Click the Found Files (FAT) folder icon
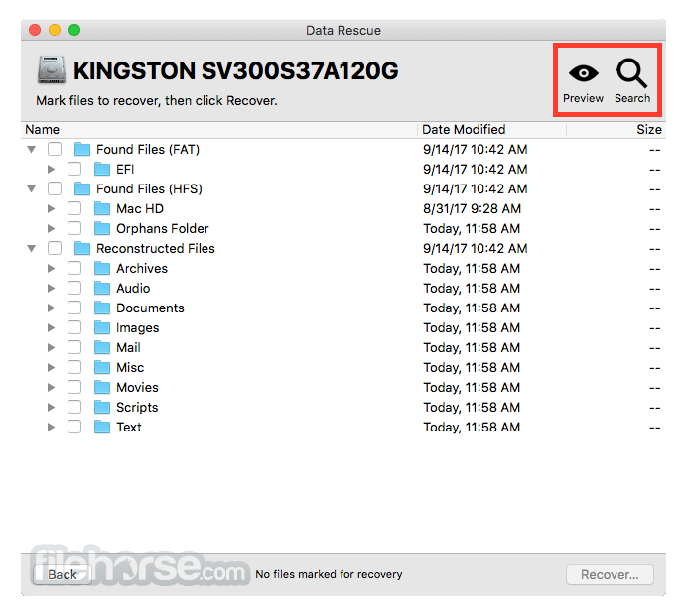This screenshot has height=616, width=684. (x=82, y=149)
